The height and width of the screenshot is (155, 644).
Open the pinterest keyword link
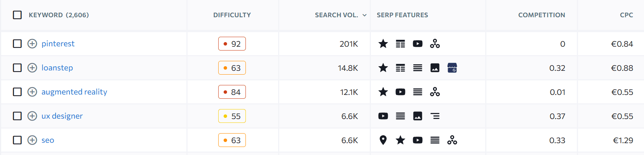58,44
